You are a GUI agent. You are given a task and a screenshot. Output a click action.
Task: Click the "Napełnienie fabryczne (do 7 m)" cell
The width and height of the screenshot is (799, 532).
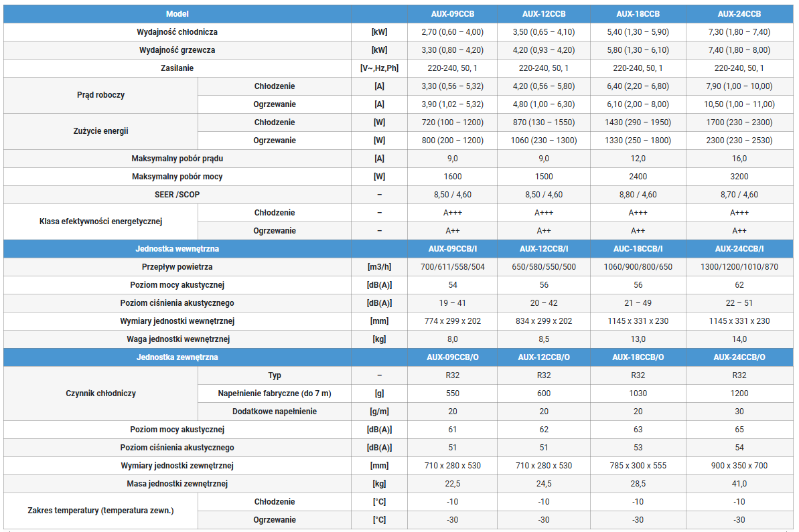pyautogui.click(x=275, y=393)
